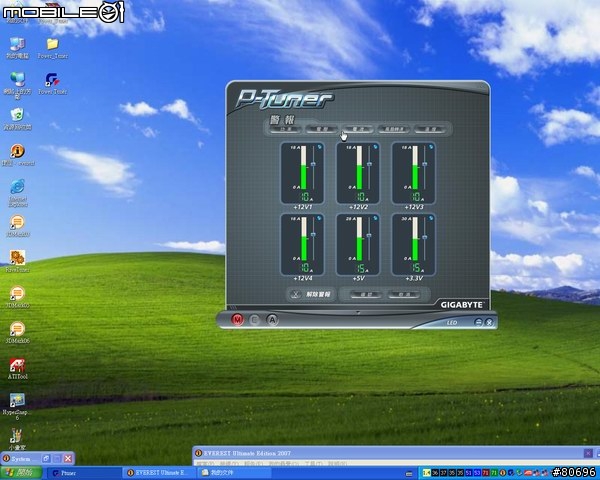Switch to 我的文件 in the taskbar

234,473
